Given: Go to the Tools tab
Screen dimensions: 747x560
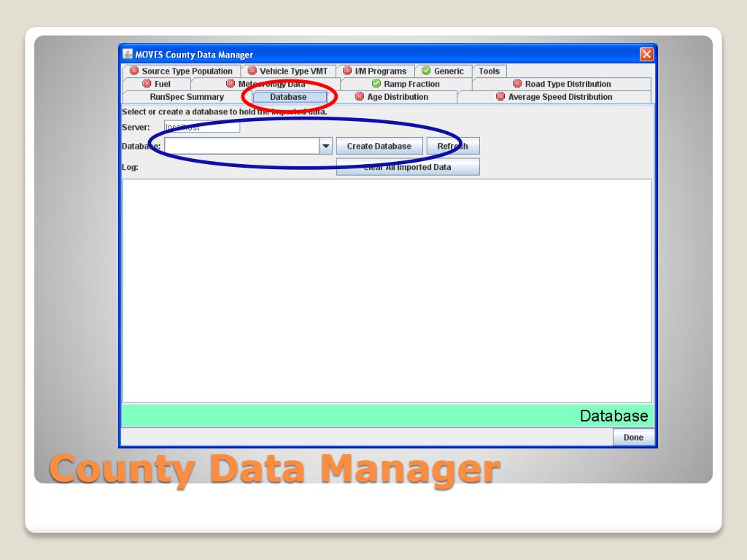Looking at the screenshot, I should (489, 71).
